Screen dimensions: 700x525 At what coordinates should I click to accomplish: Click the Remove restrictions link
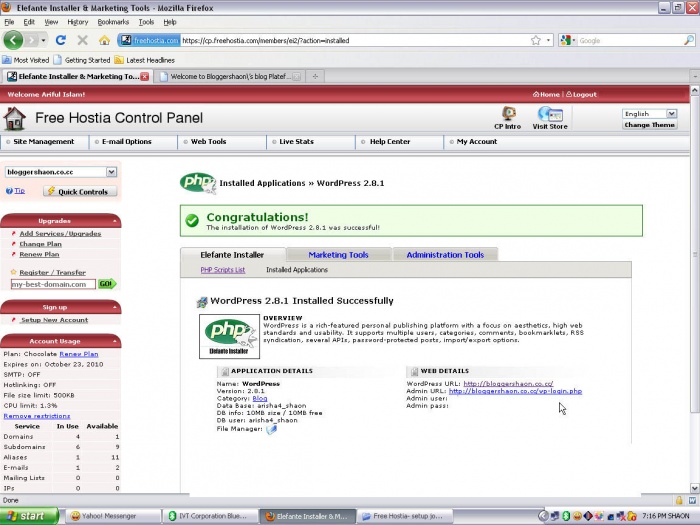point(37,416)
